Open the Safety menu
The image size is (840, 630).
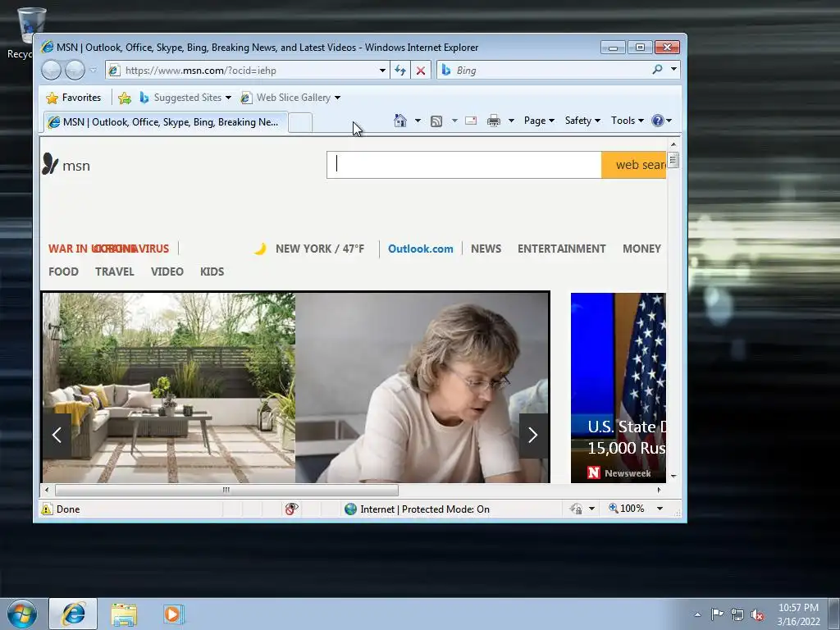coord(582,121)
